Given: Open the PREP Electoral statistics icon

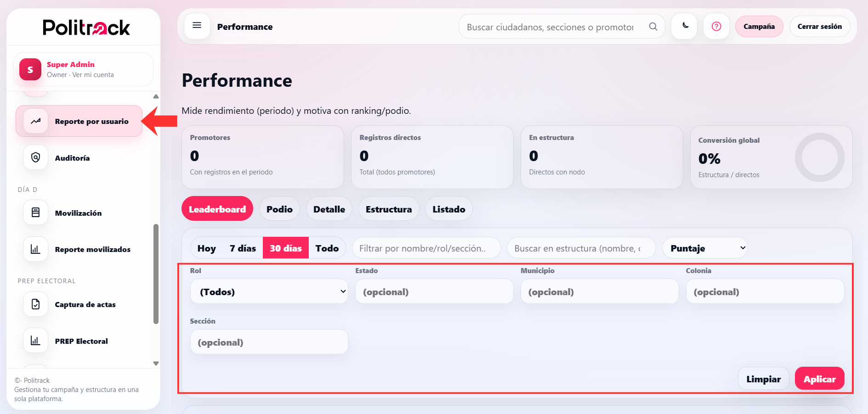Looking at the screenshot, I should click(35, 341).
